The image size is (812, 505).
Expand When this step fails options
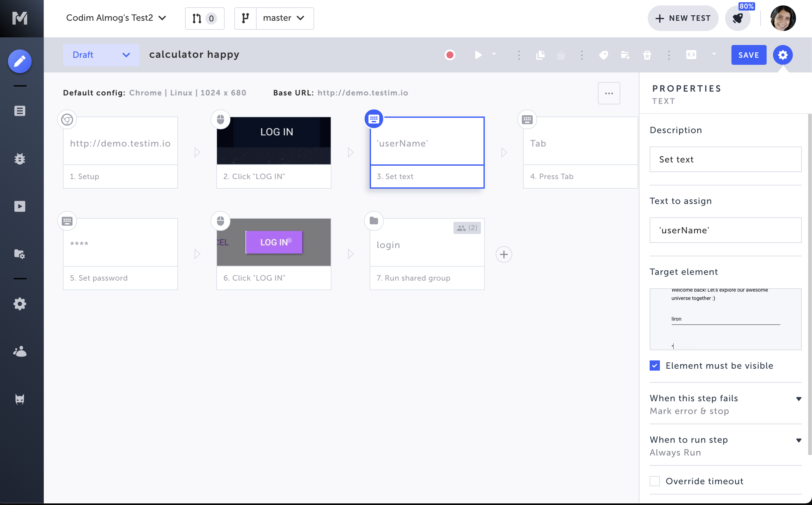pyautogui.click(x=798, y=398)
